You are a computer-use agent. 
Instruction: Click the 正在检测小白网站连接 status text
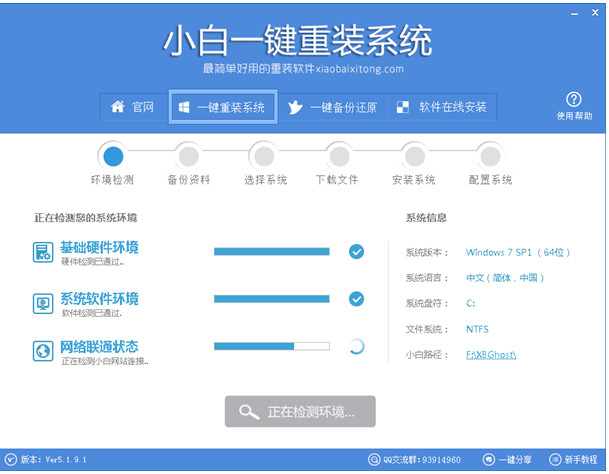pyautogui.click(x=104, y=361)
